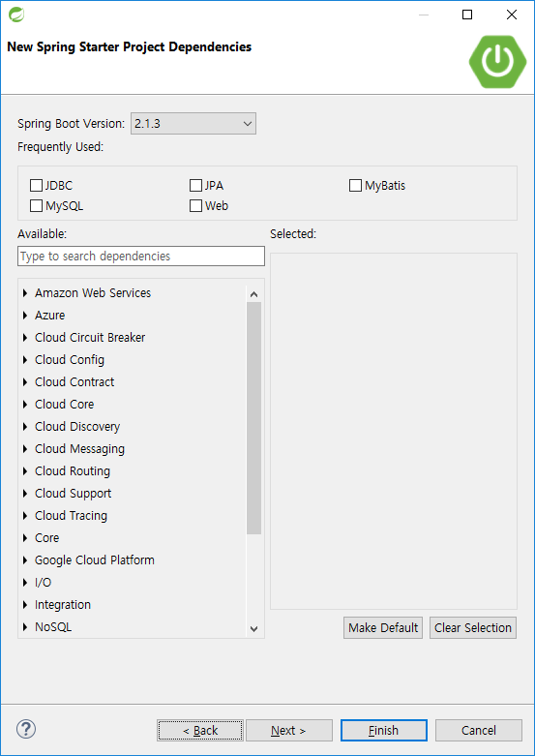Screen dimensions: 535x756
Task: Open the Spring Boot Version dropdown
Action: click(x=193, y=124)
